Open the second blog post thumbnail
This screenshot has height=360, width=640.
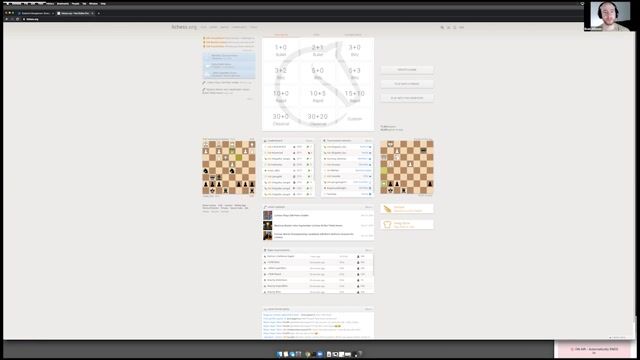click(267, 225)
